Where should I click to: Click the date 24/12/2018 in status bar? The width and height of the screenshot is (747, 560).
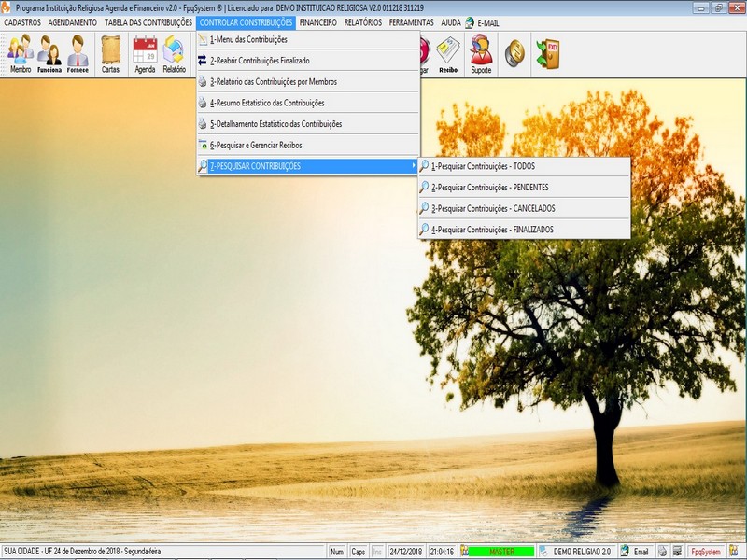[x=406, y=552]
